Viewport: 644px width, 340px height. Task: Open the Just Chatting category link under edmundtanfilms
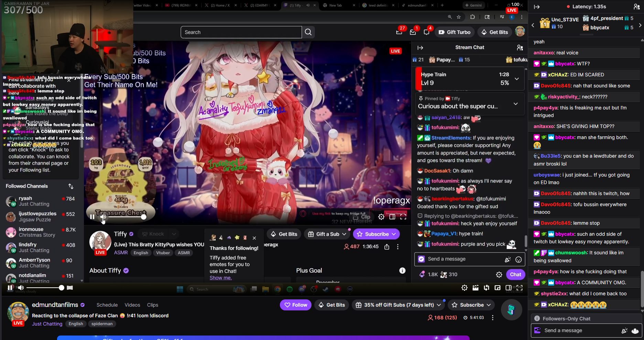coord(47,324)
